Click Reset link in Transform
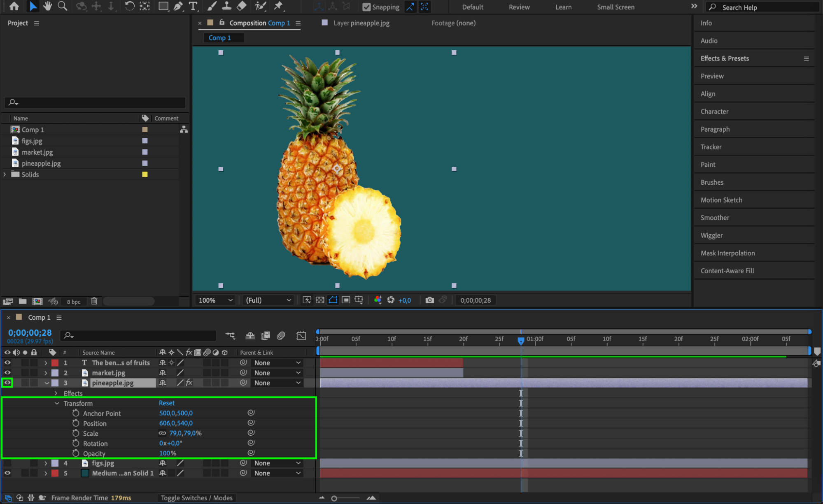Screen dimensions: 823x504 (167, 403)
